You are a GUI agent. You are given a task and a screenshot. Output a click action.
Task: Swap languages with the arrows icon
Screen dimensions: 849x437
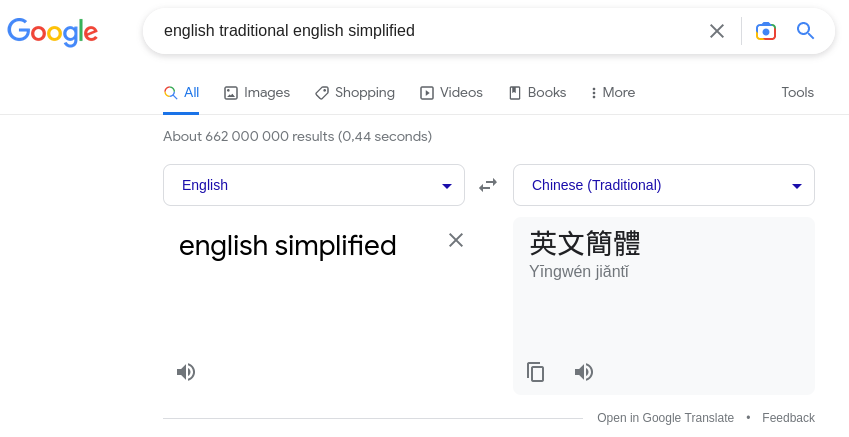coord(488,185)
